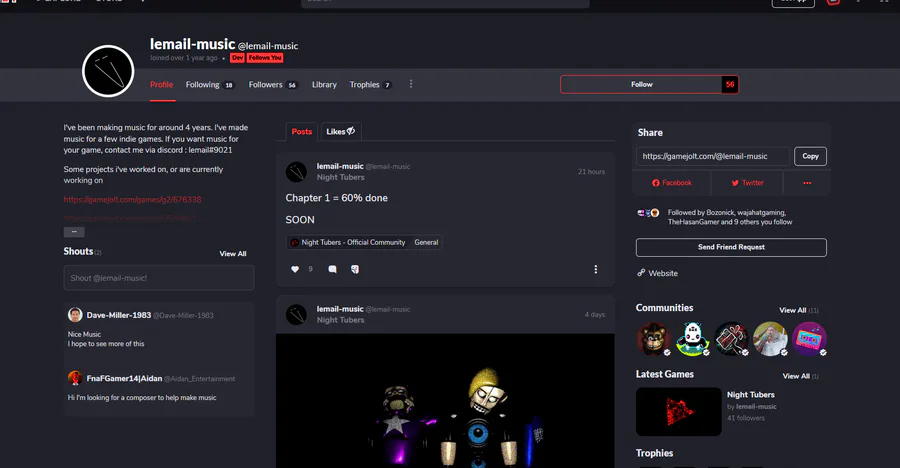The width and height of the screenshot is (900, 468).
Task: Expand truncated profile bio
Action: pos(74,232)
